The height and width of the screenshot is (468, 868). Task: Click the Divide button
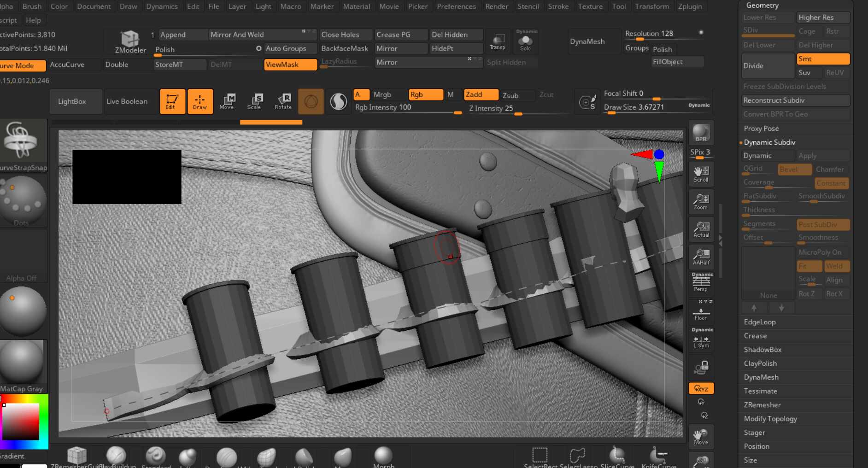[x=767, y=66]
